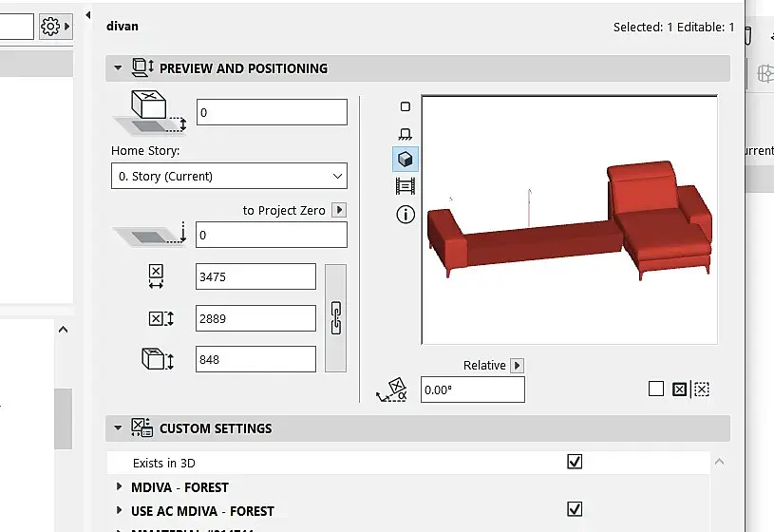
Task: Click the rotation angle field
Action: pyautogui.click(x=472, y=389)
